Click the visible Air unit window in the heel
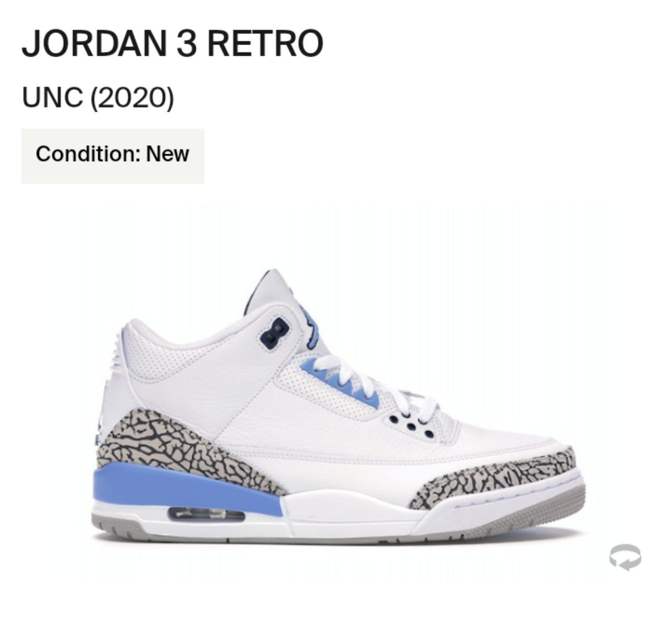672x625 pixels. coord(207,515)
